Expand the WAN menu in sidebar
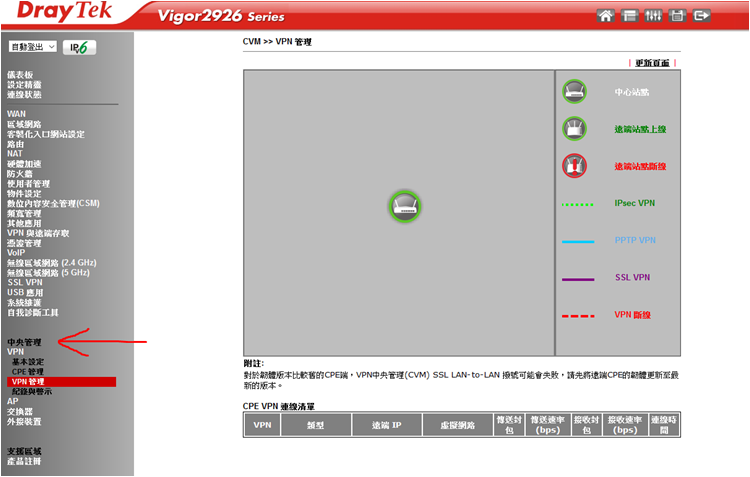Screen dimensions: 750x477 click(x=16, y=114)
